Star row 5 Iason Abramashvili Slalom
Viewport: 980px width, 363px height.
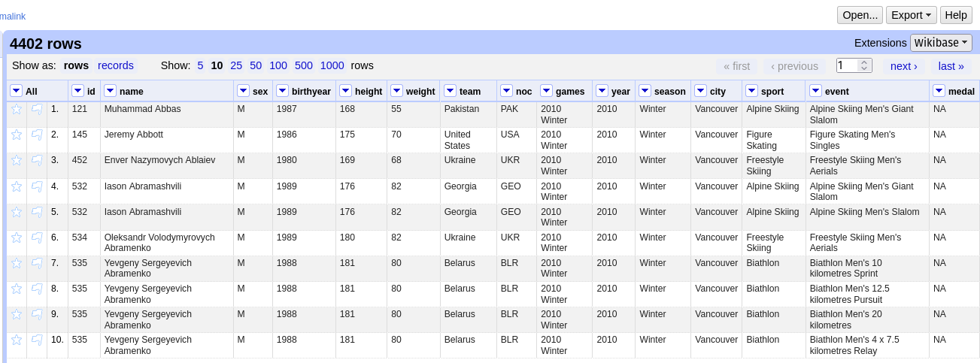click(x=17, y=213)
